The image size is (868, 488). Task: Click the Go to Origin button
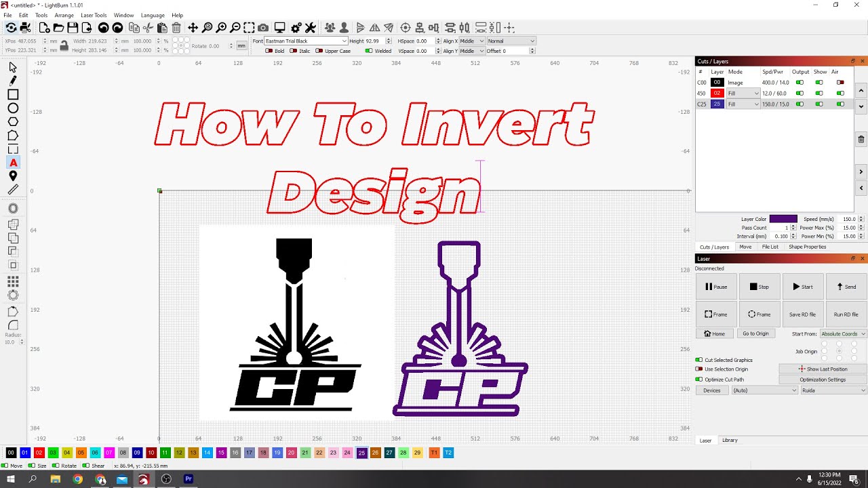755,333
